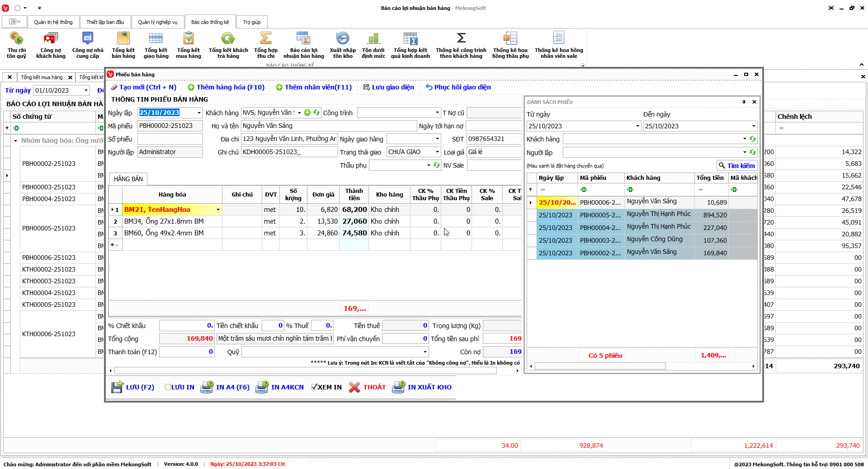Open the Quỹ combo box
This screenshot has height=469, width=868.
coord(425,352)
